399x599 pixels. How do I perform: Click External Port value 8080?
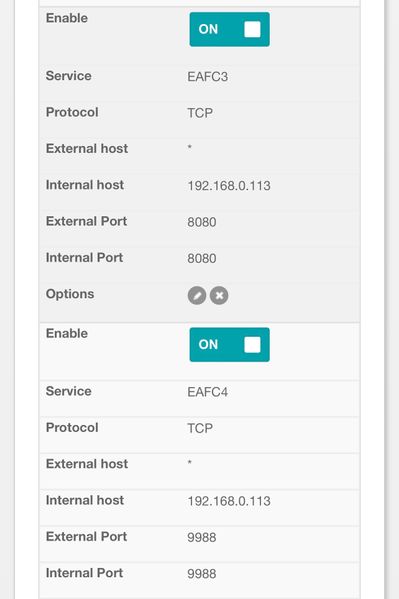202,222
